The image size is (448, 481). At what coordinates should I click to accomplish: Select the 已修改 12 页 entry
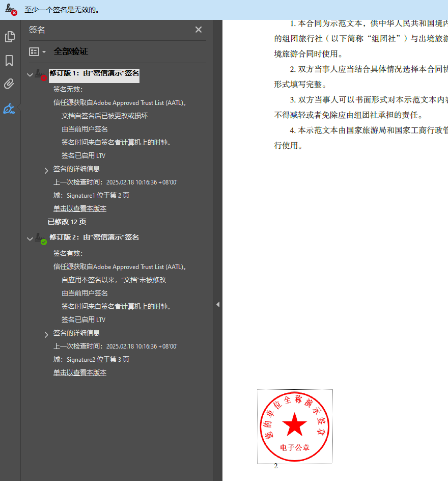[x=67, y=222]
